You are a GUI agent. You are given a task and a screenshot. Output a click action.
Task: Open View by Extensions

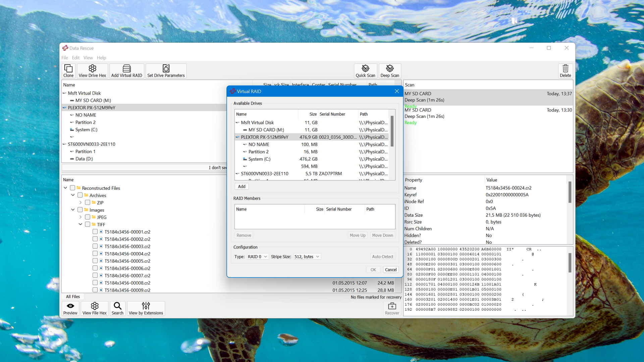(x=146, y=308)
